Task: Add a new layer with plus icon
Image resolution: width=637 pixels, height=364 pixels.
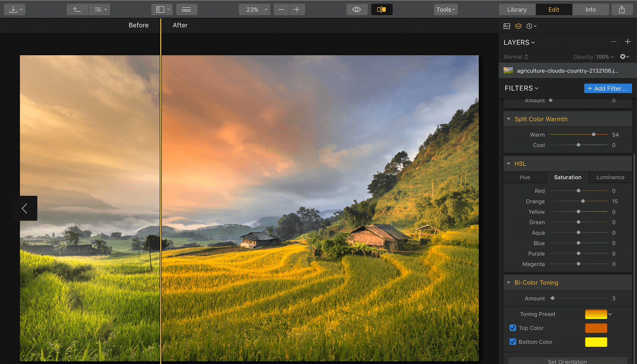Action: (628, 42)
